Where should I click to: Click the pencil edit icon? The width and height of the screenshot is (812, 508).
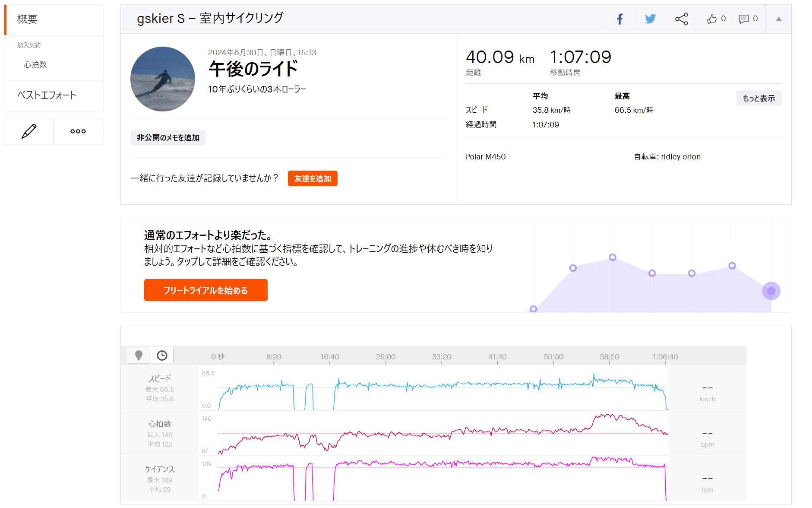pyautogui.click(x=29, y=131)
